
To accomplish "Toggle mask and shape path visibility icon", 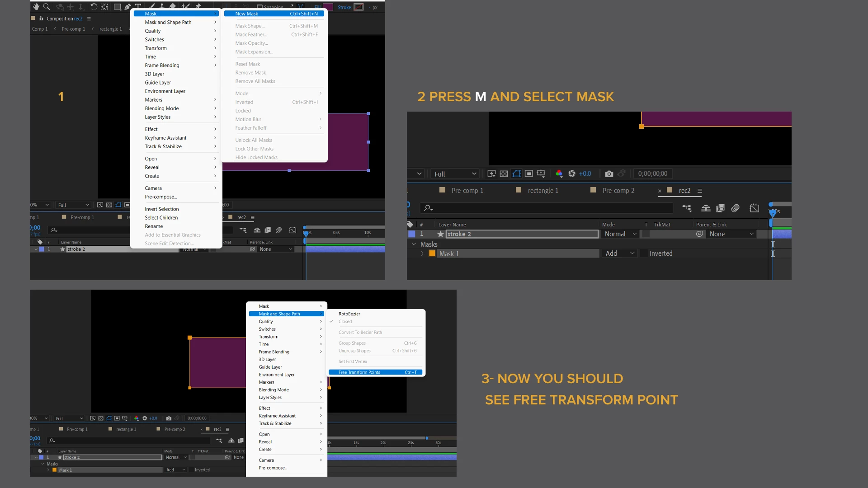I will (x=516, y=174).
